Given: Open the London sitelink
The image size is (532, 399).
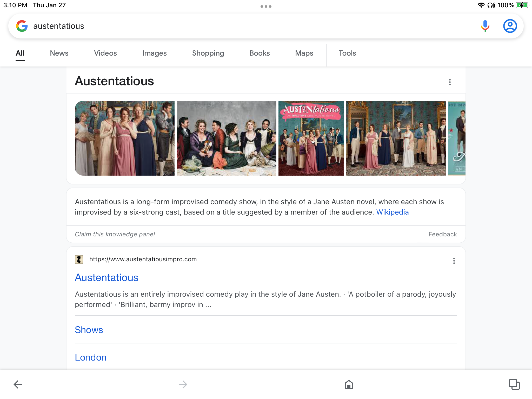Looking at the screenshot, I should click(x=91, y=357).
